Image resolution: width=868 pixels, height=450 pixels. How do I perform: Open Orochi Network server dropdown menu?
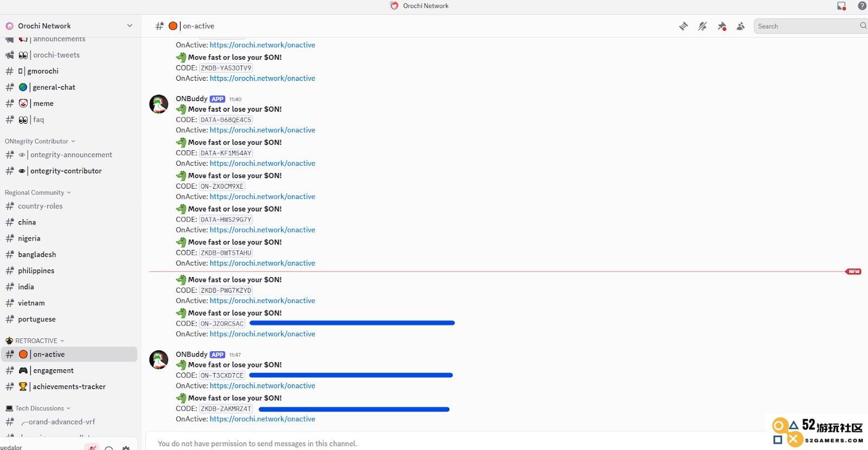(x=130, y=26)
